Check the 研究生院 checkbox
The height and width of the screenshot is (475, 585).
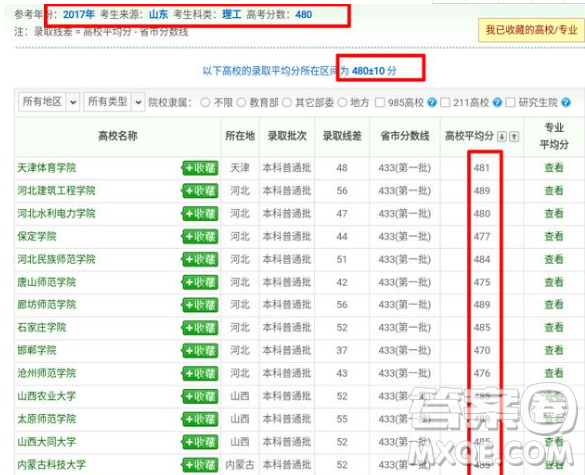[x=510, y=102]
